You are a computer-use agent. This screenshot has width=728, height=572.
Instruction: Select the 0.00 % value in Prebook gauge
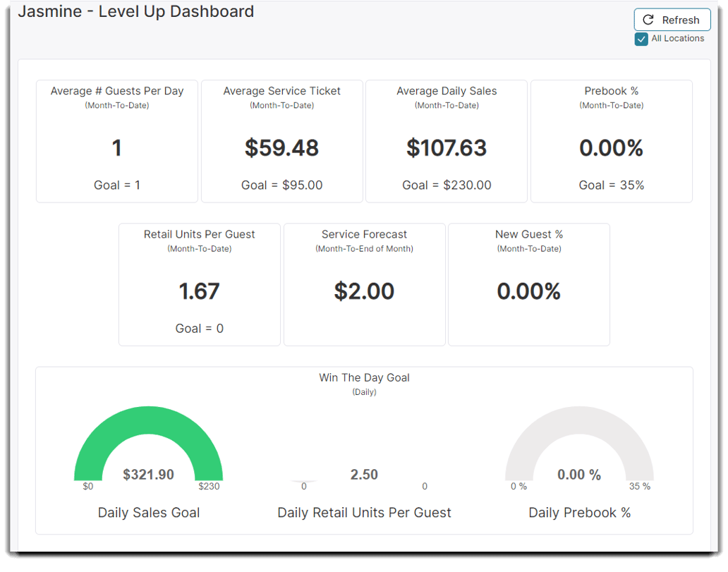tap(579, 475)
